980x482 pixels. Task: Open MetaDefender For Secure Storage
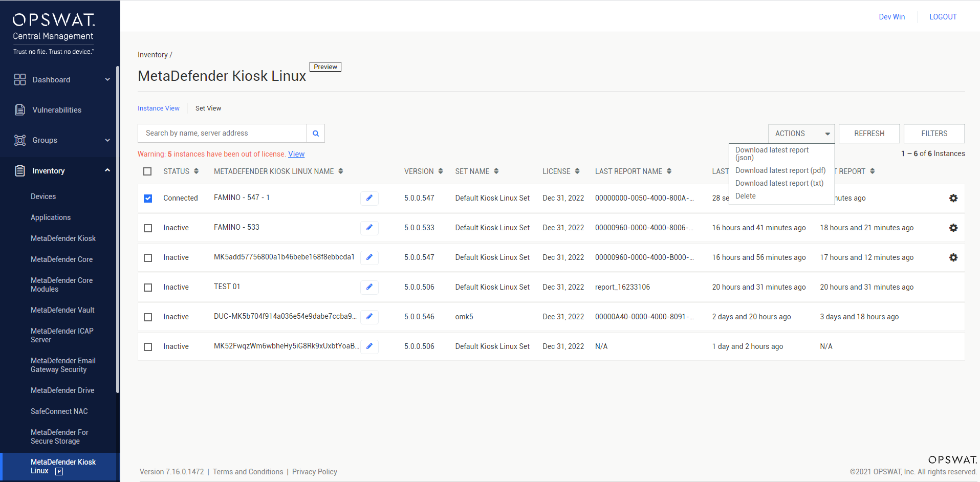pyautogui.click(x=59, y=436)
